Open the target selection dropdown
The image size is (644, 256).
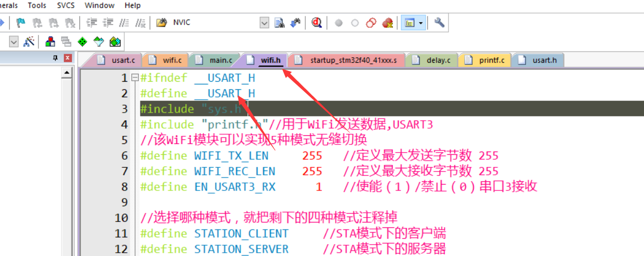coord(14,41)
